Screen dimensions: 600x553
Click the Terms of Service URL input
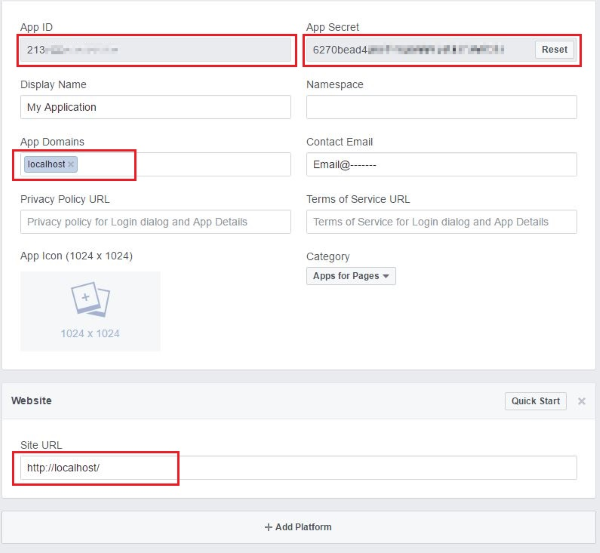(441, 222)
